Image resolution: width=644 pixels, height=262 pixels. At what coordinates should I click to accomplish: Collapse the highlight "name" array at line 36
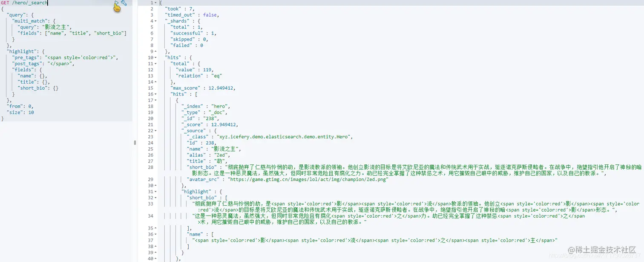[155, 234]
